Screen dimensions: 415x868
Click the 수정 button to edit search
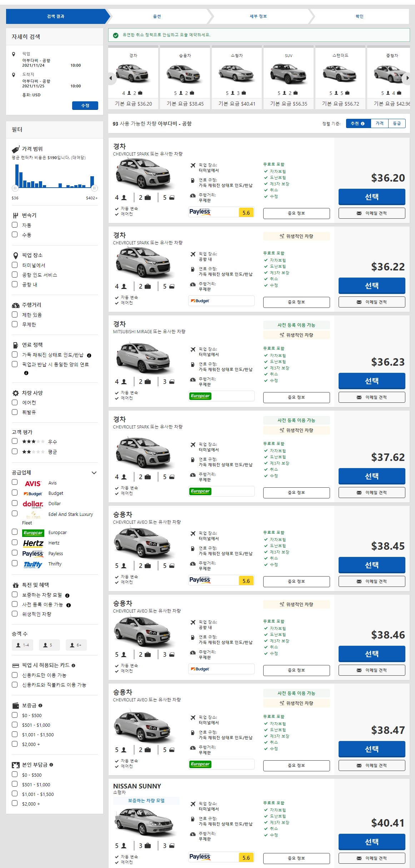pyautogui.click(x=85, y=106)
